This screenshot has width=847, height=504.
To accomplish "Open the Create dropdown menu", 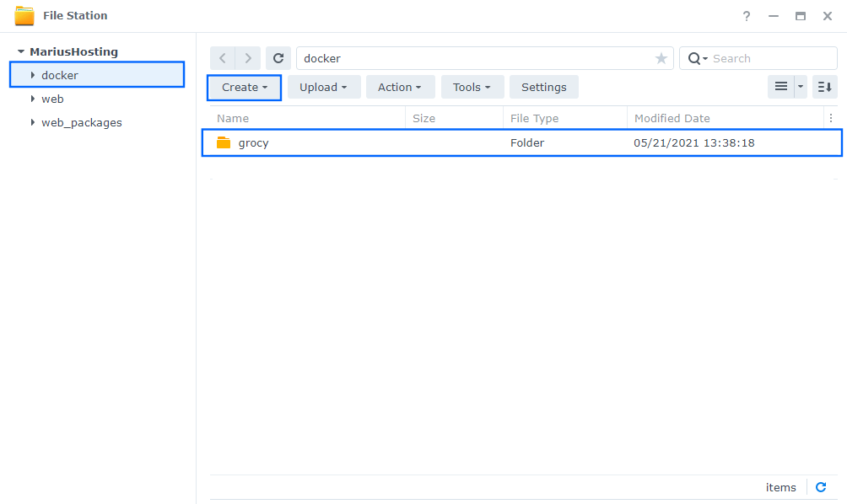I will (244, 88).
